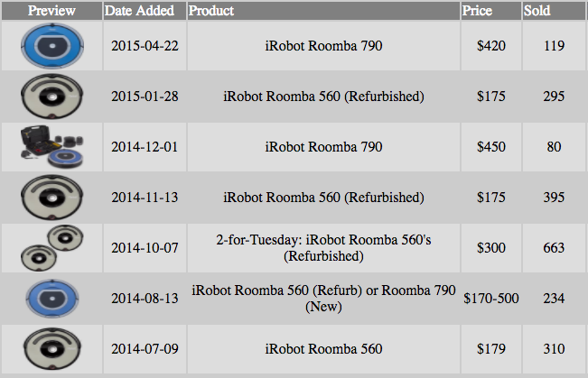Sort table by the Product header
Screen dimensions: 588x378
(x=211, y=11)
